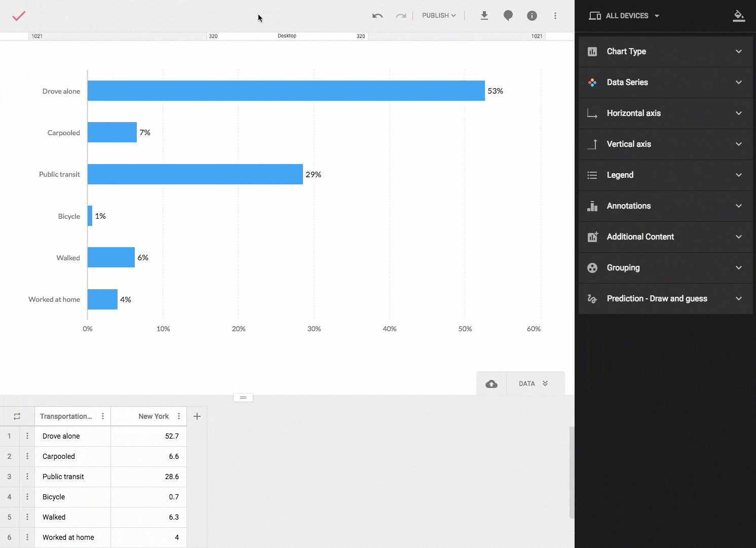The image size is (756, 548).
Task: Open the Annotations panel
Action: pyautogui.click(x=665, y=206)
